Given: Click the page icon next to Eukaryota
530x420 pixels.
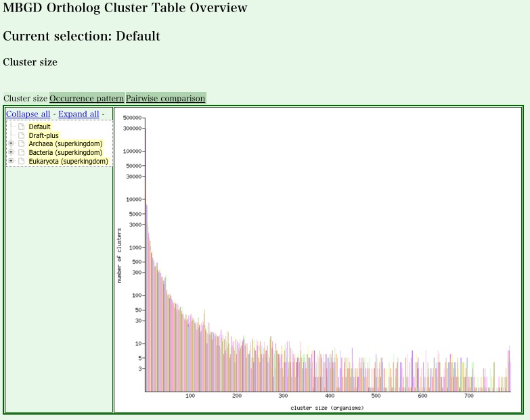Looking at the screenshot, I should 21,162.
